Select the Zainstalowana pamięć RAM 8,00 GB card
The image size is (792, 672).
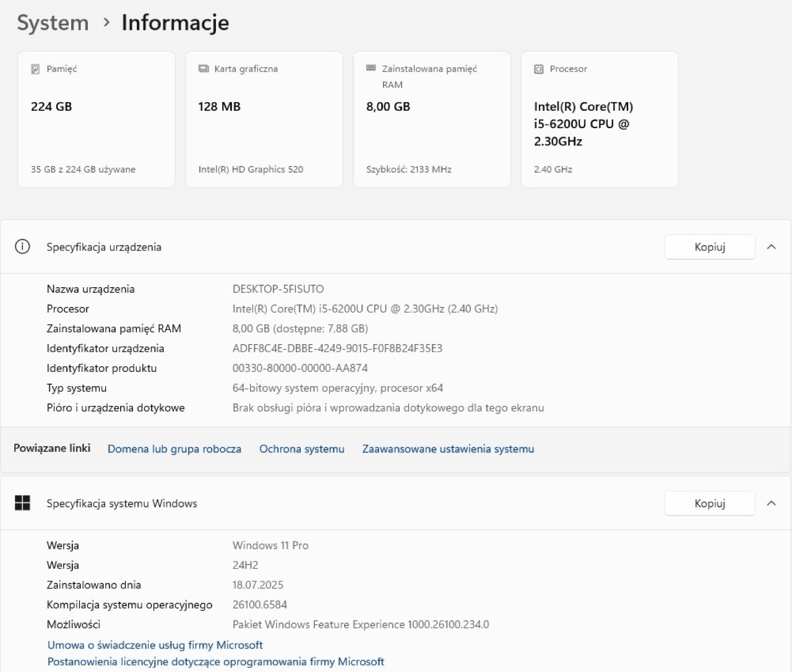(x=432, y=119)
